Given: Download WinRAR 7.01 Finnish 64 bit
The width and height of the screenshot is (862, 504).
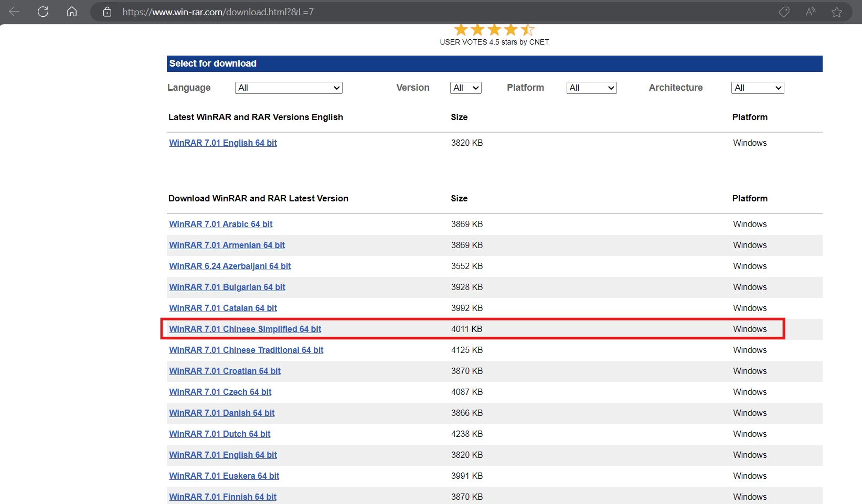Looking at the screenshot, I should click(222, 497).
